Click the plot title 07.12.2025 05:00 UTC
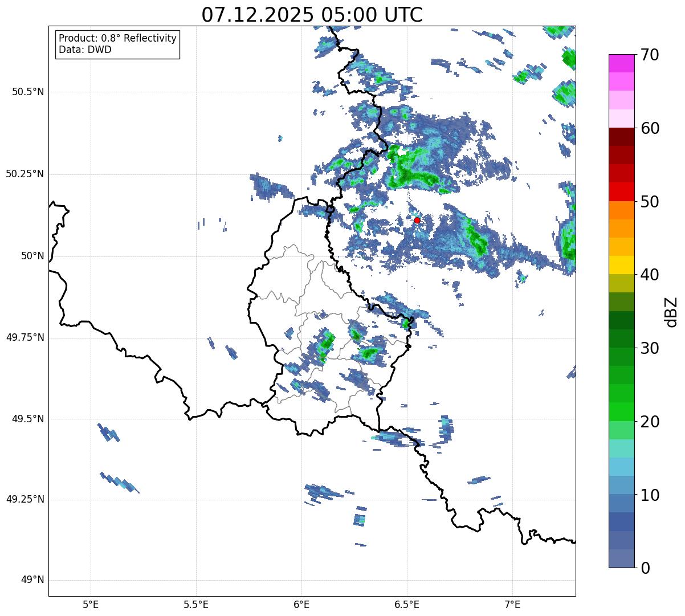Screen dimensions: 685x616 (312, 15)
